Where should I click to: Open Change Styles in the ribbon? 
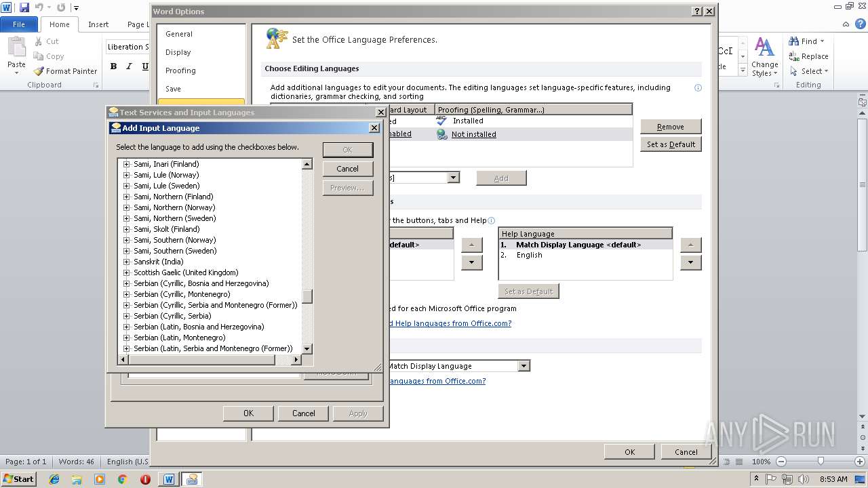[764, 57]
